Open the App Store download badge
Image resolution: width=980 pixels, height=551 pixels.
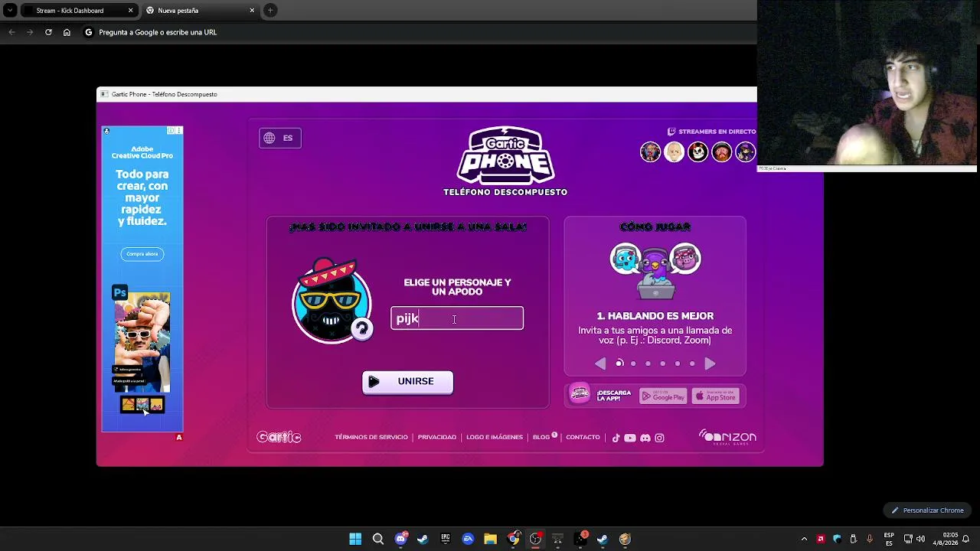tap(716, 396)
